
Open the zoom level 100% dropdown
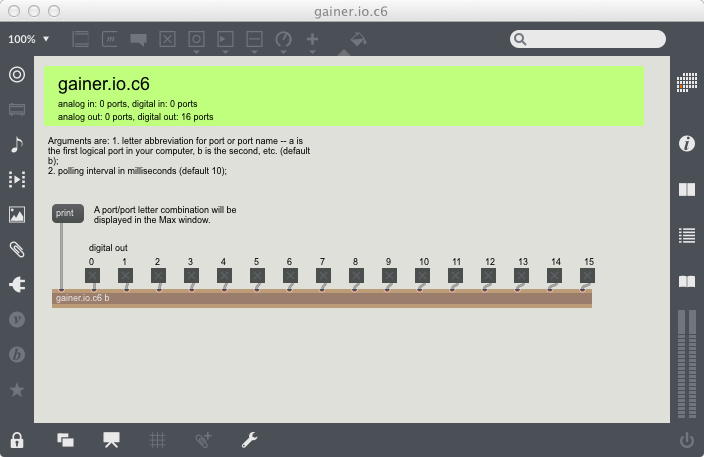pyautogui.click(x=28, y=40)
